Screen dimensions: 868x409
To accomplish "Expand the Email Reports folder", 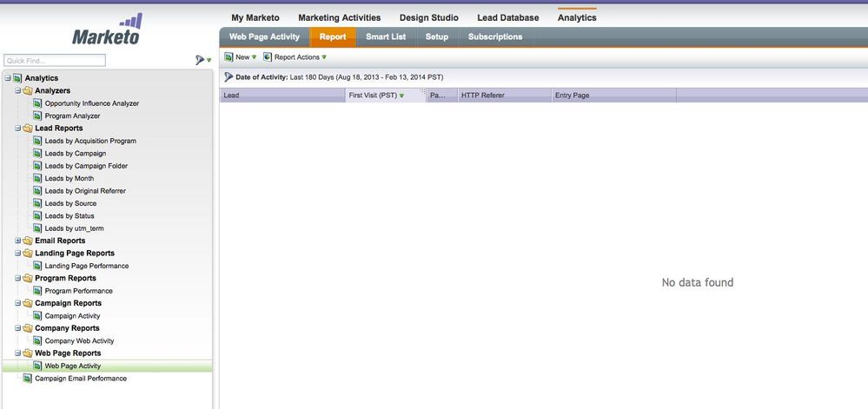I will click(17, 241).
